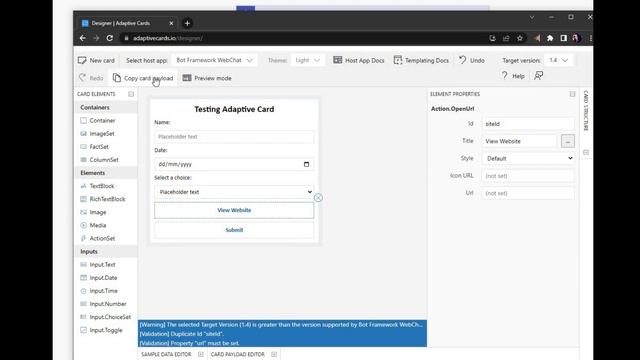Open the Theme Light dropdown

[x=307, y=60]
